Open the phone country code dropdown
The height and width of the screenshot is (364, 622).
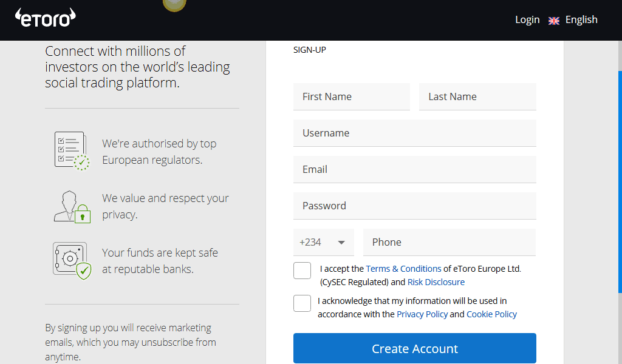tap(324, 242)
